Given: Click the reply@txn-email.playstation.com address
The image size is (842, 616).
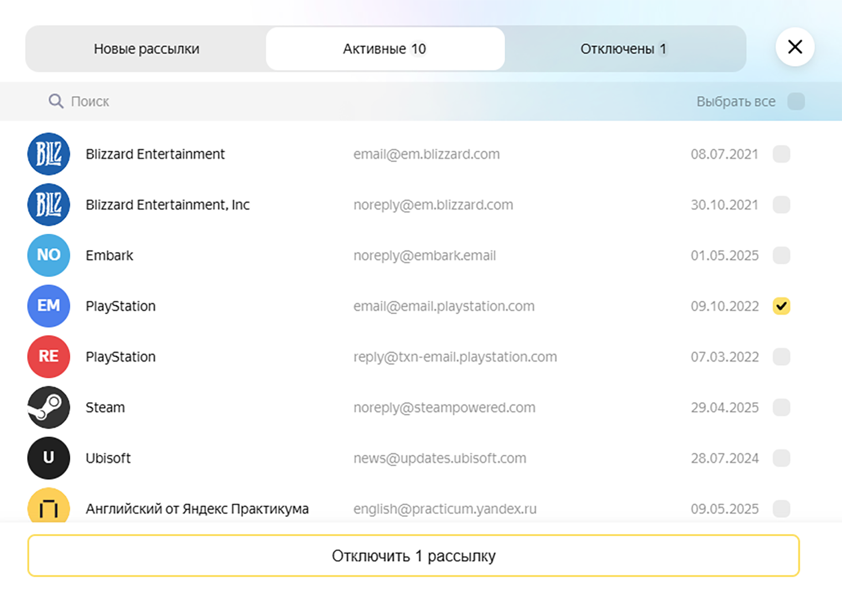Looking at the screenshot, I should (x=455, y=357).
